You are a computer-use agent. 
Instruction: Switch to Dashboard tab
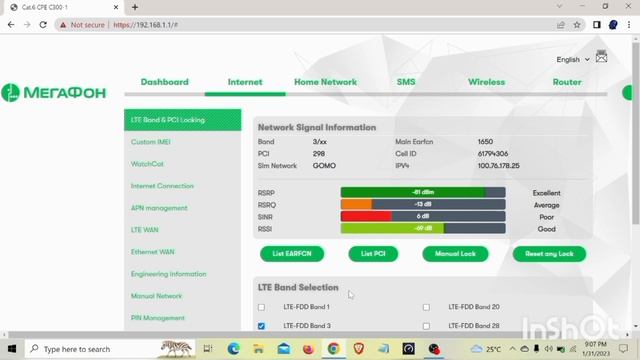click(x=165, y=82)
